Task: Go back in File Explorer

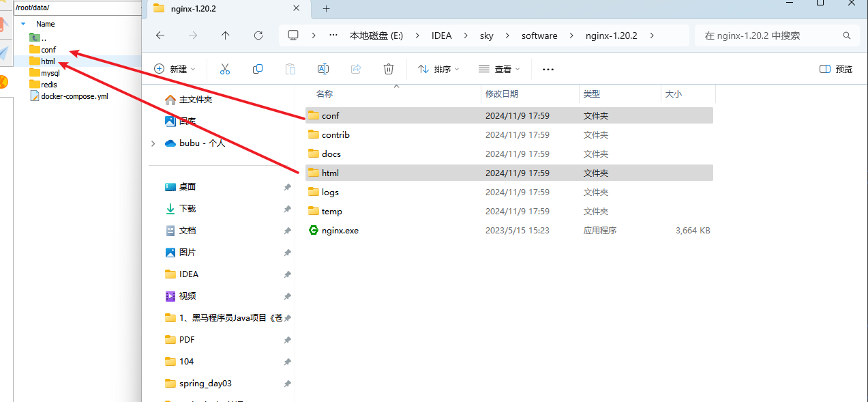Action: click(x=160, y=35)
